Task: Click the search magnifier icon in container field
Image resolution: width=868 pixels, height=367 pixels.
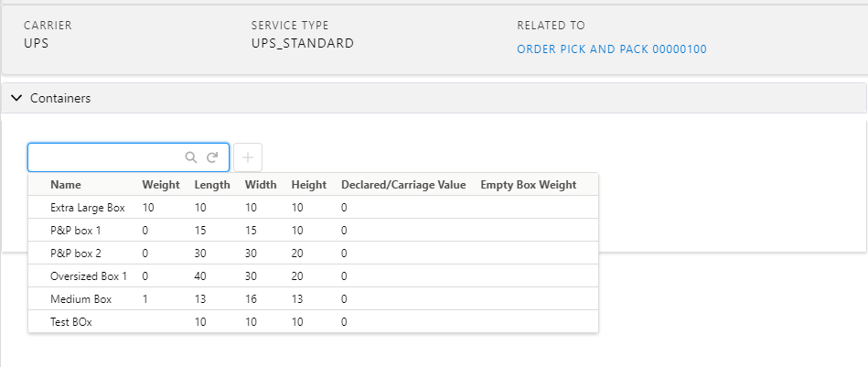Action: 191,157
